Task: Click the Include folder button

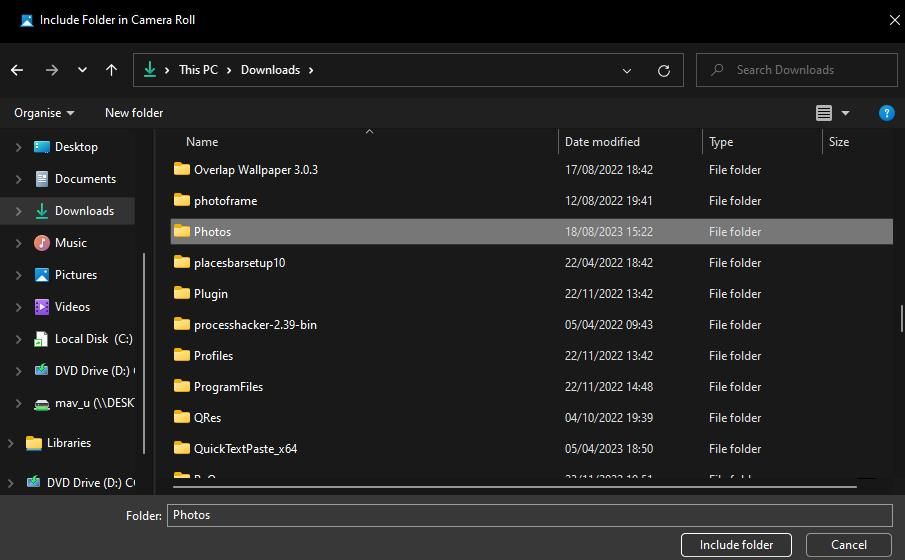Action: (x=736, y=545)
